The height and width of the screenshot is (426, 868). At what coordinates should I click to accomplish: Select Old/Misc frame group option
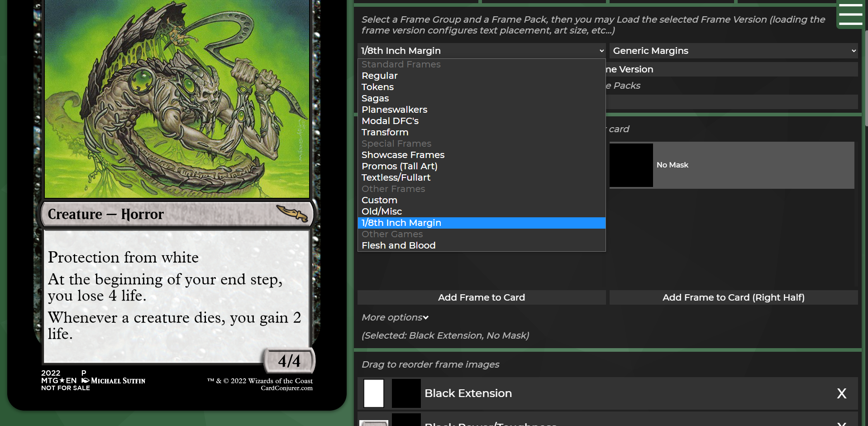(482, 211)
